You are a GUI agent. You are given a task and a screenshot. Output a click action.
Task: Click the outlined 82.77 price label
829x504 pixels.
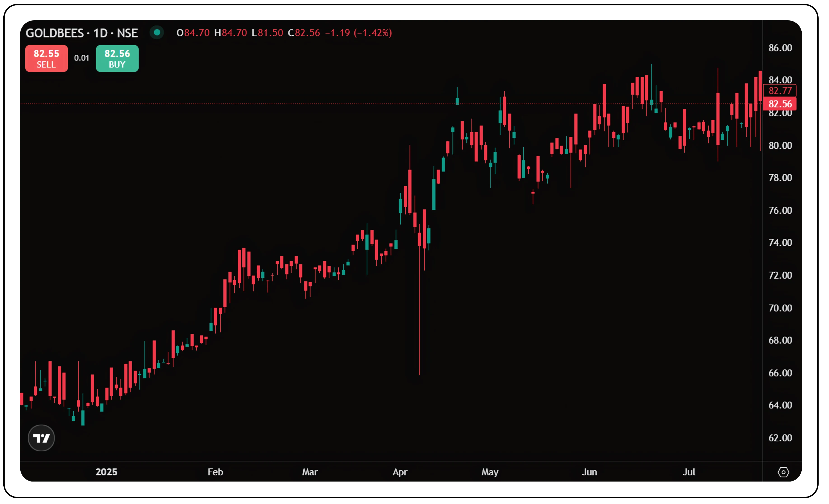click(x=780, y=91)
